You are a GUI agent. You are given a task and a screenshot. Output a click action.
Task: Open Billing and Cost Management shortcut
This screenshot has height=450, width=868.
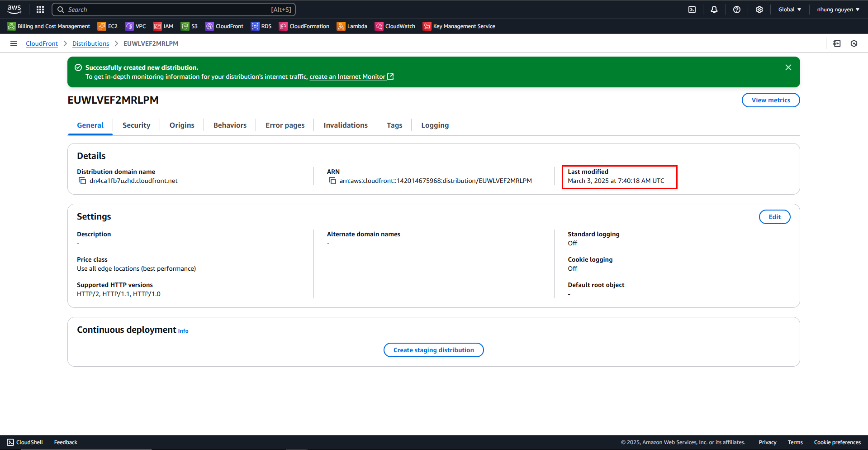[49, 26]
